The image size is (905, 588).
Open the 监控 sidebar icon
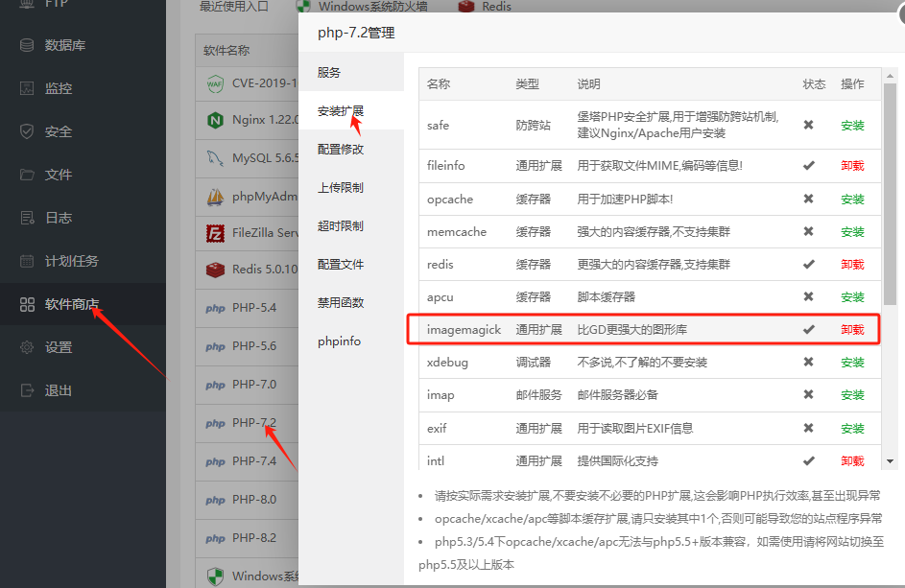coord(27,88)
